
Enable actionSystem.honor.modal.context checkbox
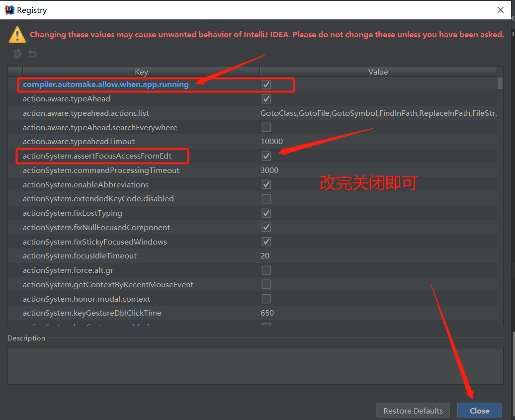(266, 299)
